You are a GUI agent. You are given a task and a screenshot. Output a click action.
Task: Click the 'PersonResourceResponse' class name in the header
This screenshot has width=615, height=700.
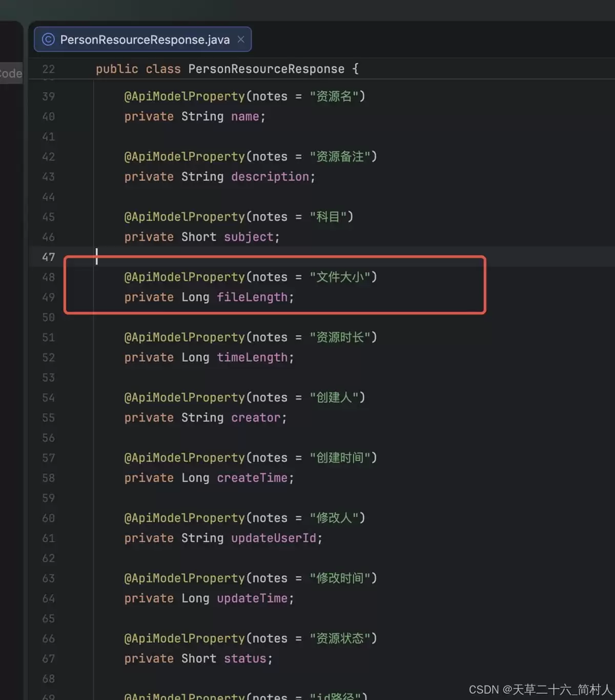pyautogui.click(x=266, y=69)
